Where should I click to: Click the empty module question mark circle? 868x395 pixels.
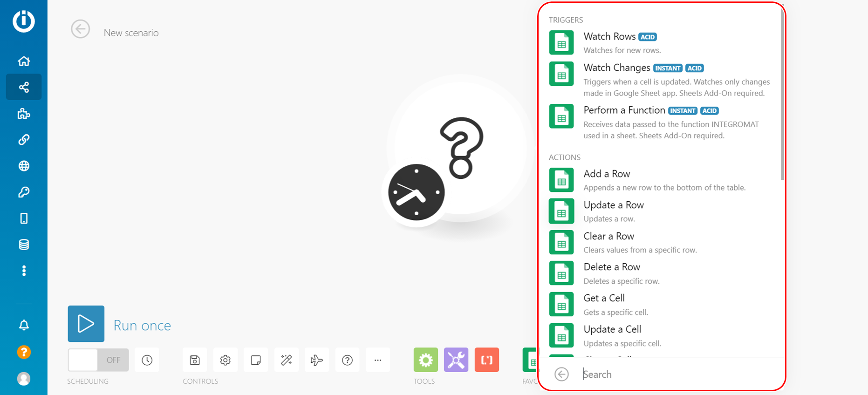[461, 148]
